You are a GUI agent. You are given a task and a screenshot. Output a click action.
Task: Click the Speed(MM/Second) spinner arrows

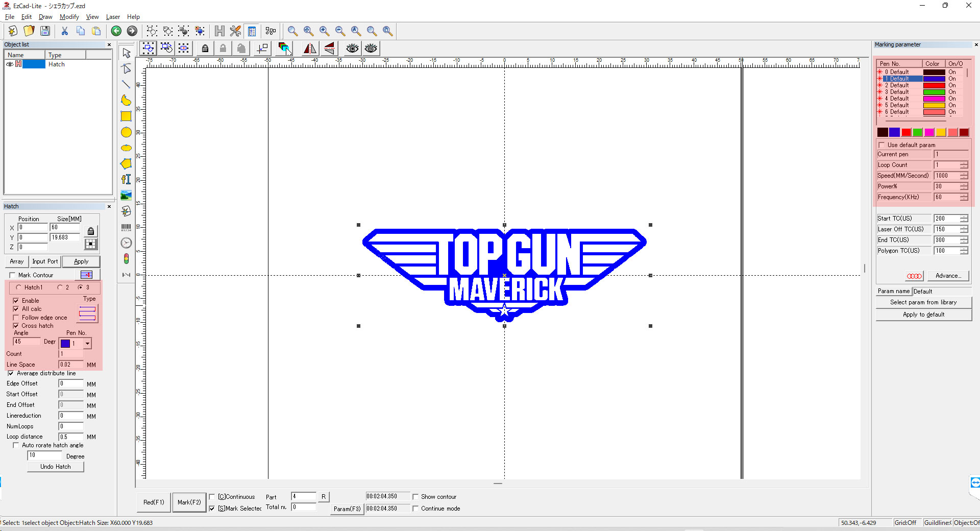[964, 176]
